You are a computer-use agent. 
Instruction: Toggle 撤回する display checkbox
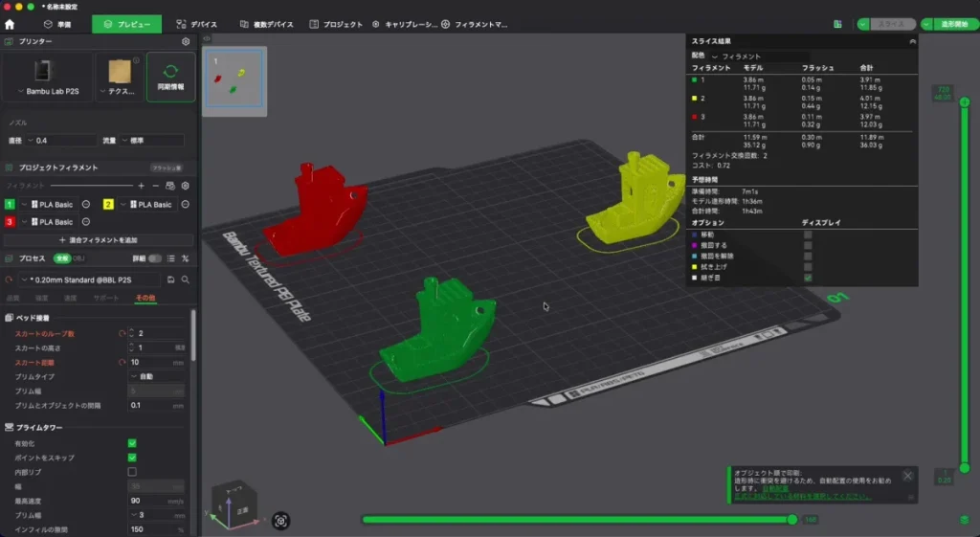808,245
